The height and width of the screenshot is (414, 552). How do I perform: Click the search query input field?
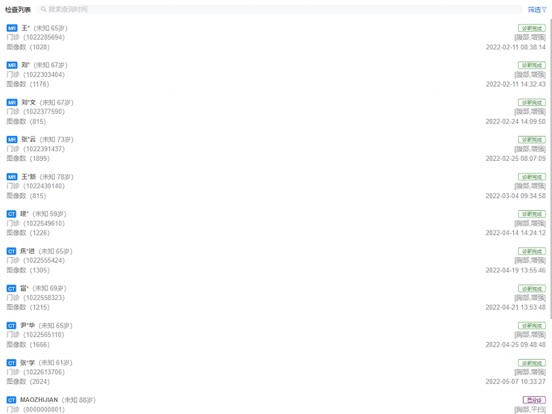click(280, 9)
